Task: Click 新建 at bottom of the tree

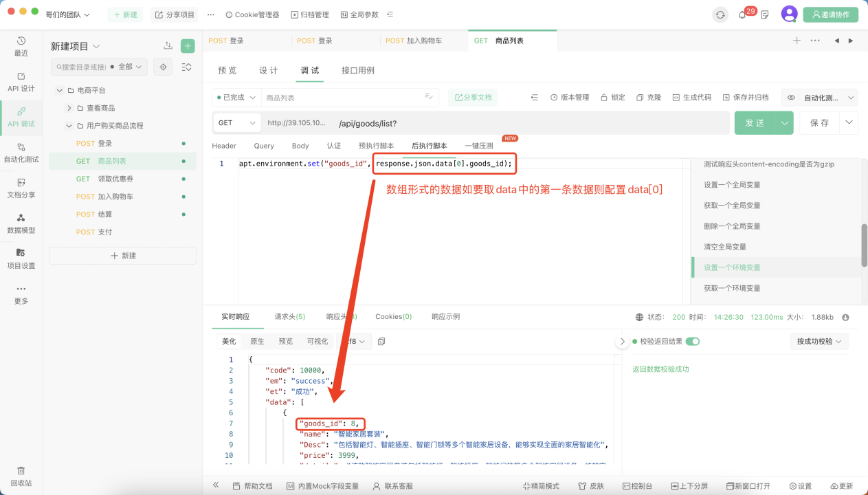Action: pos(123,255)
